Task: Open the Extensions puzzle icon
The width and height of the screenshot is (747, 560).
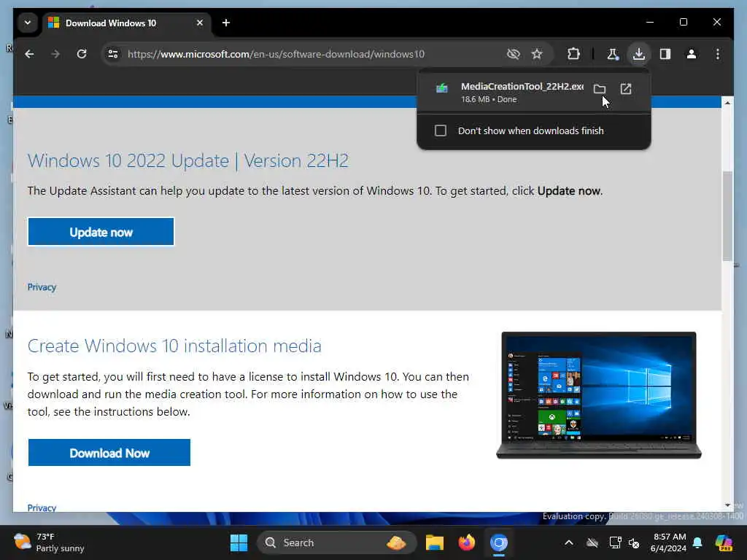Action: (x=573, y=54)
